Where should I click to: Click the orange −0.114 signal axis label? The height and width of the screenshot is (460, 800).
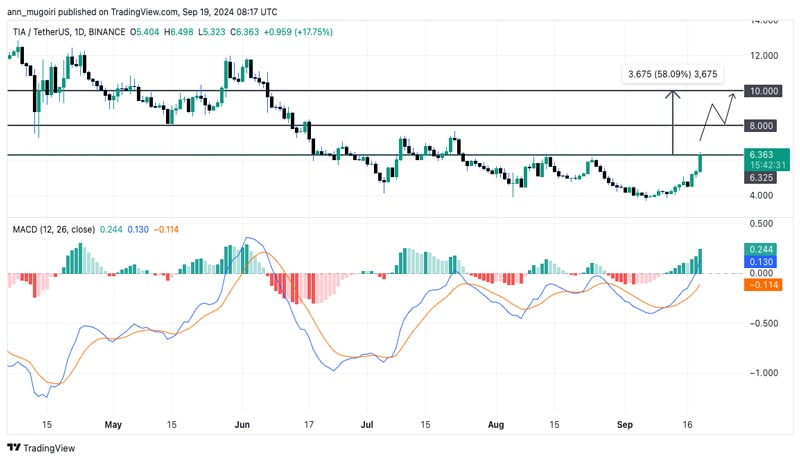click(763, 285)
